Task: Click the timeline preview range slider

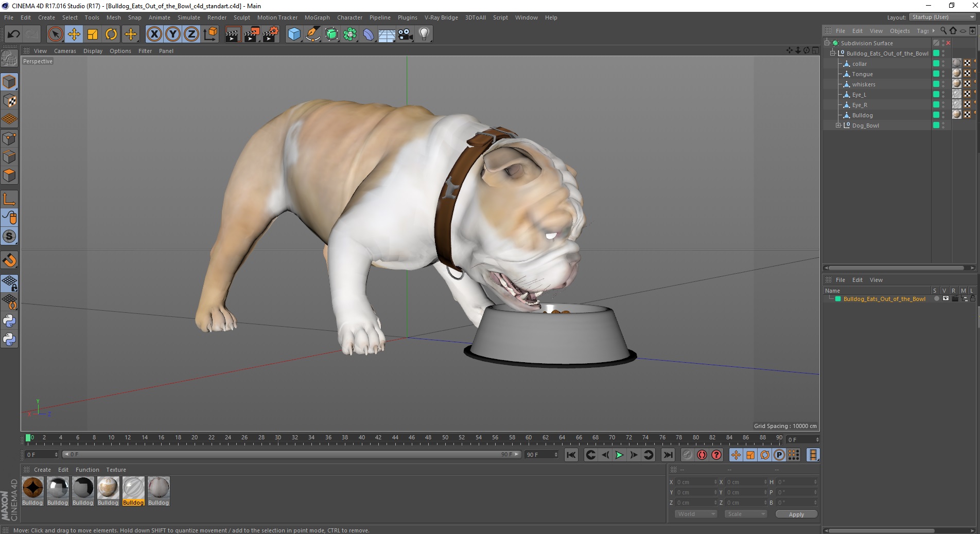Action: coord(291,454)
